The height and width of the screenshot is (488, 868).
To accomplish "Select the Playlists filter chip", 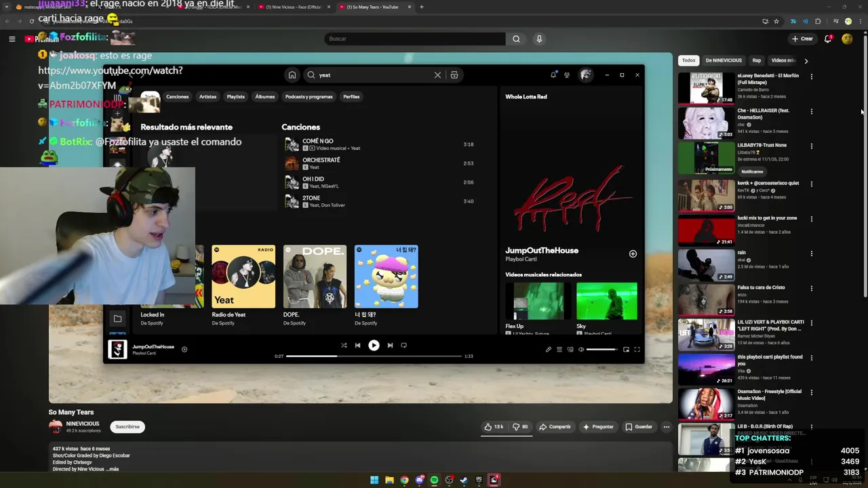I will tap(235, 97).
